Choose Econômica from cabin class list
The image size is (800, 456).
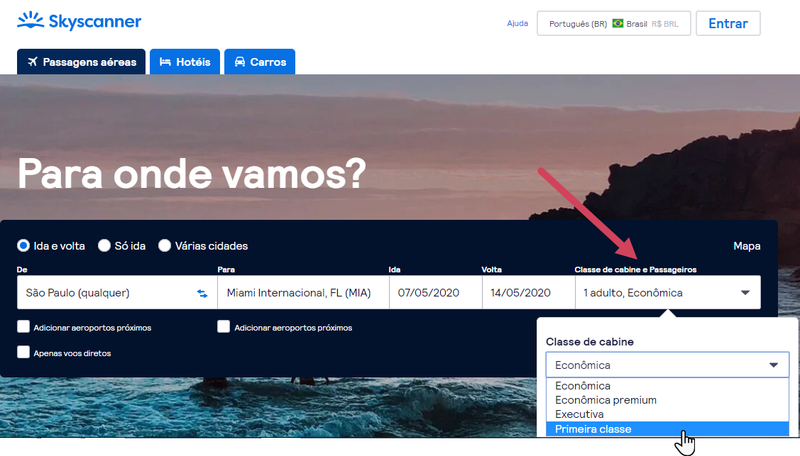[x=667, y=386]
